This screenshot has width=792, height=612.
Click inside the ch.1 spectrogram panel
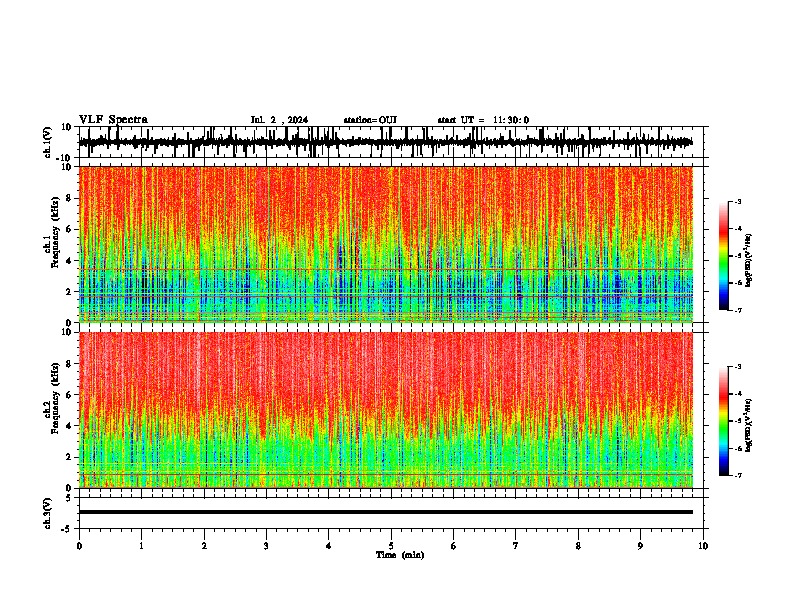point(386,244)
